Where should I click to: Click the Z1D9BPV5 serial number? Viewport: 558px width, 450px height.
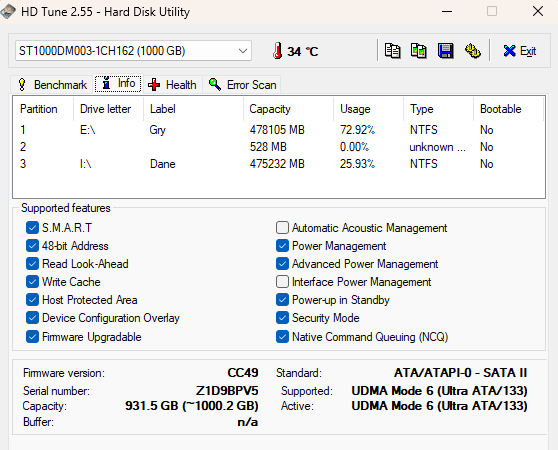[227, 391]
